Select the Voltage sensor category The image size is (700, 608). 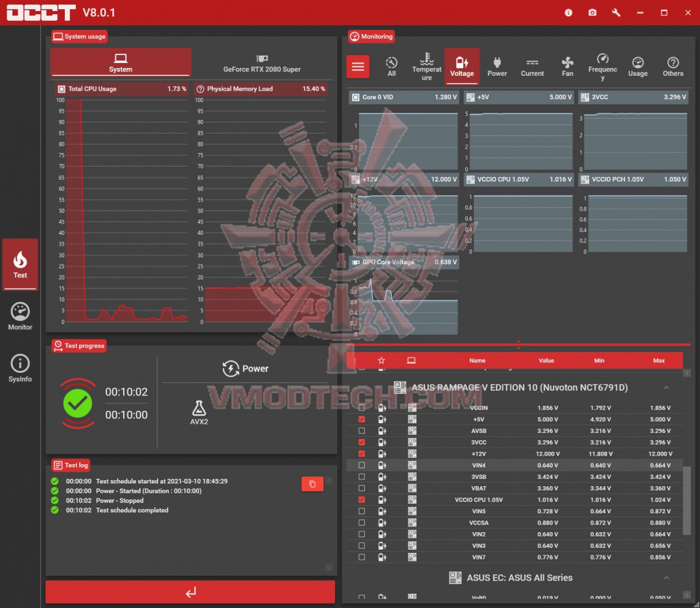tap(461, 67)
